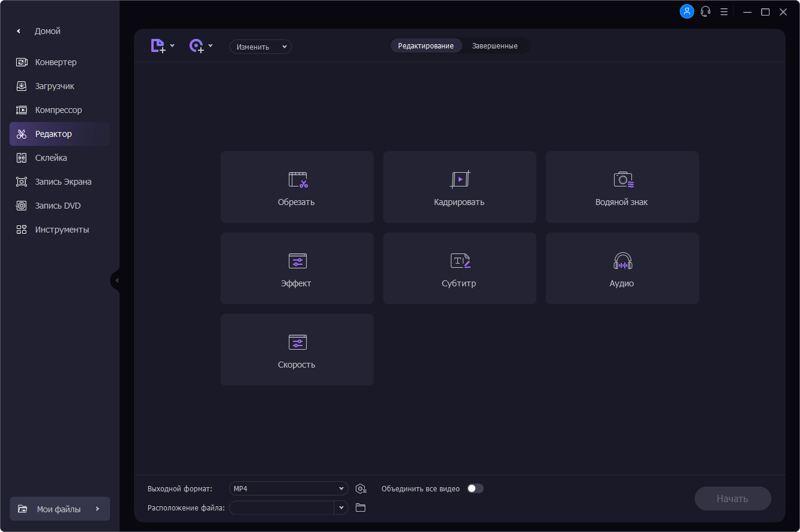Collapse the sidebar with arrow handle

click(x=116, y=280)
